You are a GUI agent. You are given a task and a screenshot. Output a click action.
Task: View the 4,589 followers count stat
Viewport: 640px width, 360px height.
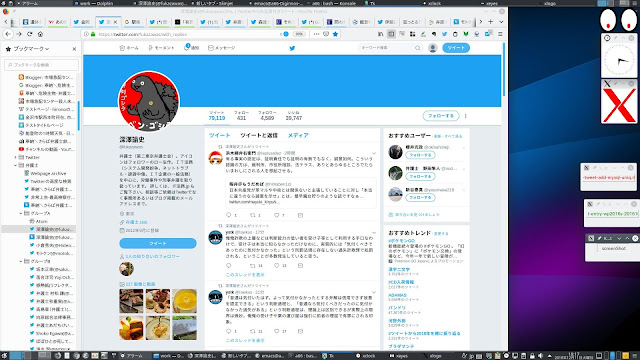coord(267,116)
